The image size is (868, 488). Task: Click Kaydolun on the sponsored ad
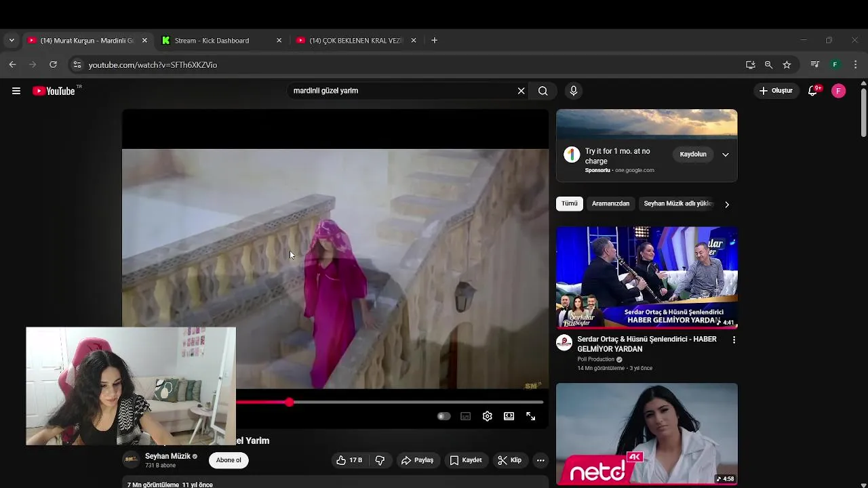tap(693, 155)
